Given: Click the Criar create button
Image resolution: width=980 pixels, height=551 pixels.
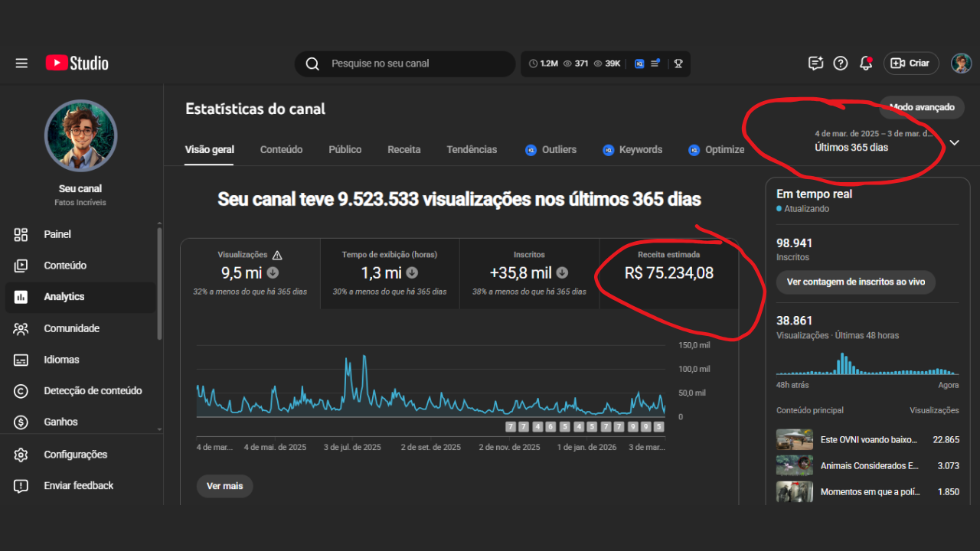Looking at the screenshot, I should (910, 64).
